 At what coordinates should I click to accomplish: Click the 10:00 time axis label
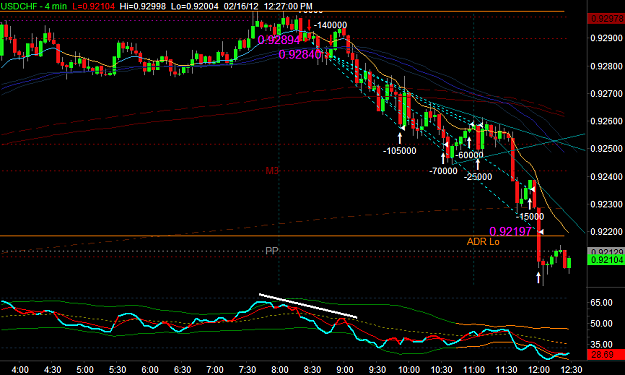(x=409, y=370)
